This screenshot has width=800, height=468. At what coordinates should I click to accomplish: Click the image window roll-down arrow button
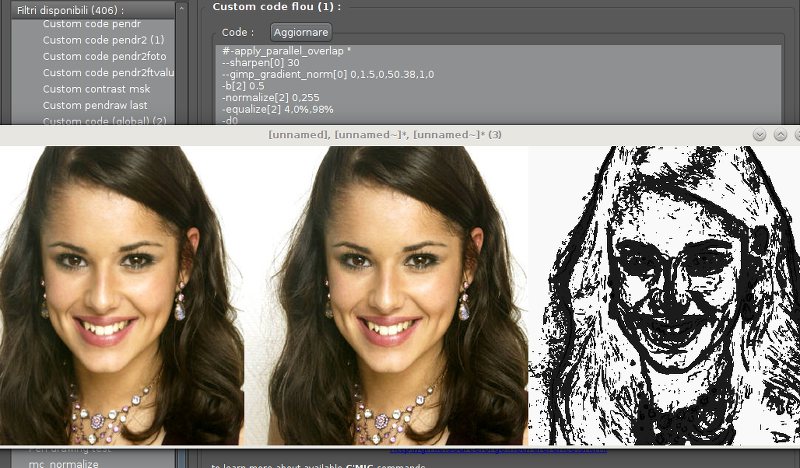pyautogui.click(x=760, y=135)
